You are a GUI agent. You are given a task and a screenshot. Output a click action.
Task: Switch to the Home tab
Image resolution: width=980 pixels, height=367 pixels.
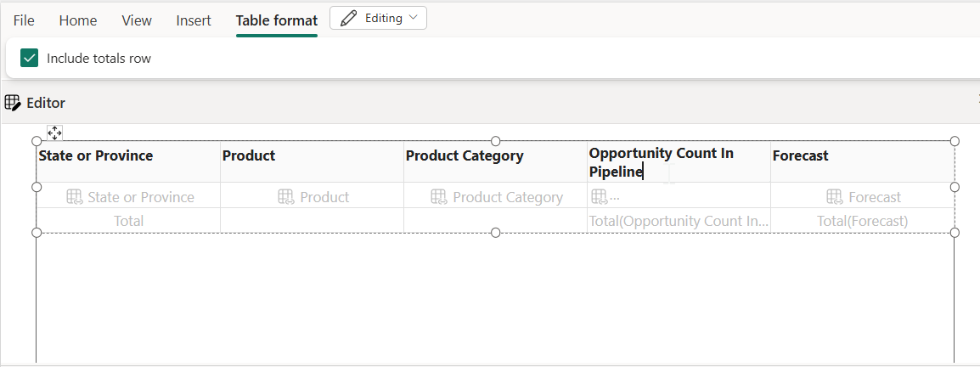click(x=78, y=20)
